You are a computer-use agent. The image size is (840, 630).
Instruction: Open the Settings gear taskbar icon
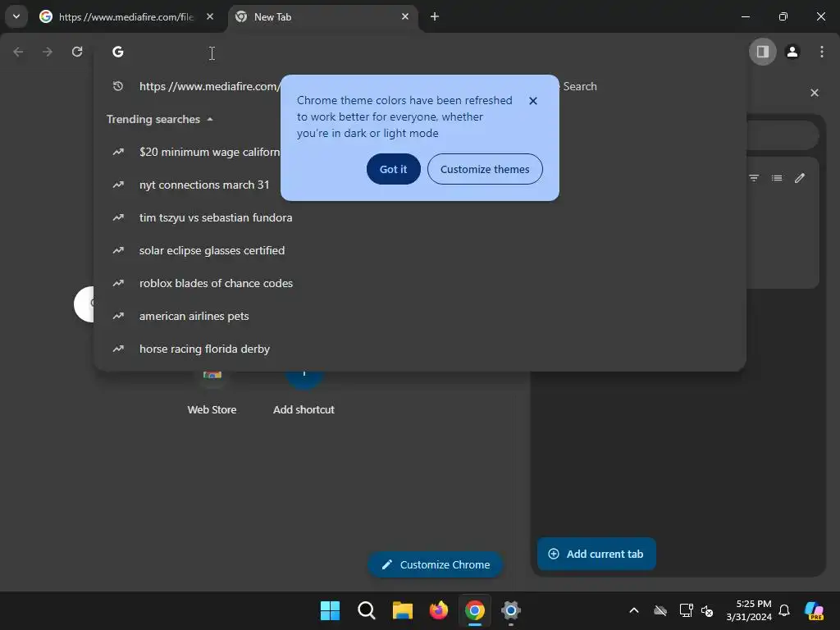pos(511,610)
